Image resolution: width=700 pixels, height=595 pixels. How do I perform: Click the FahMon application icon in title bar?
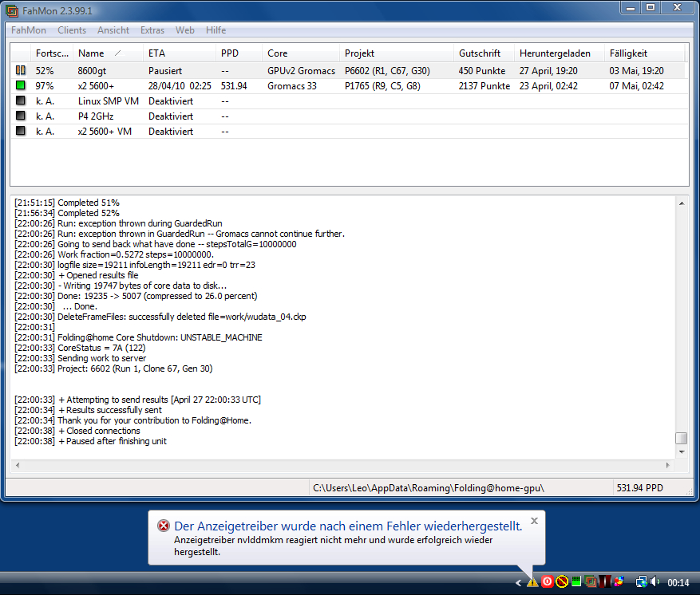[x=12, y=10]
